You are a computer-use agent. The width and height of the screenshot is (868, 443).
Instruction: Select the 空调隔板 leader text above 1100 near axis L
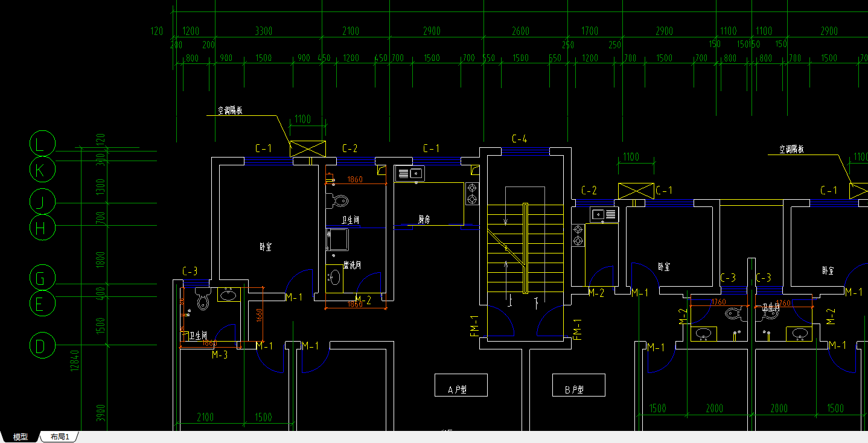[230, 110]
